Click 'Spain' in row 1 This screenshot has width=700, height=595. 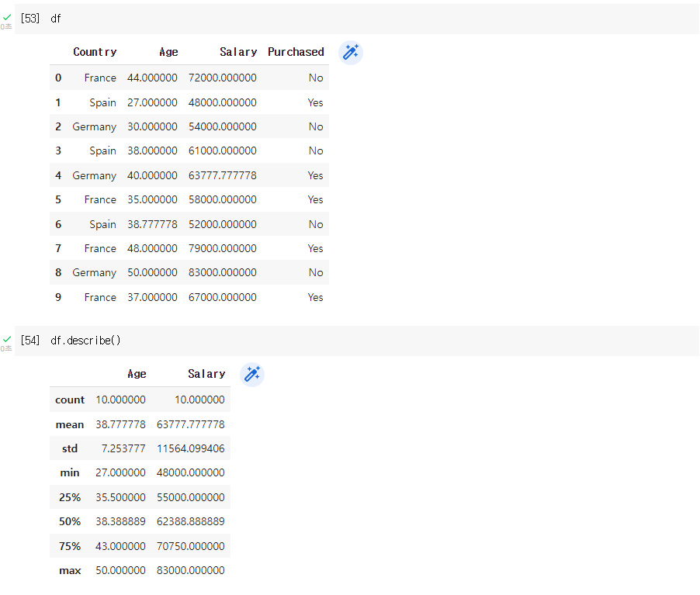[102, 102]
